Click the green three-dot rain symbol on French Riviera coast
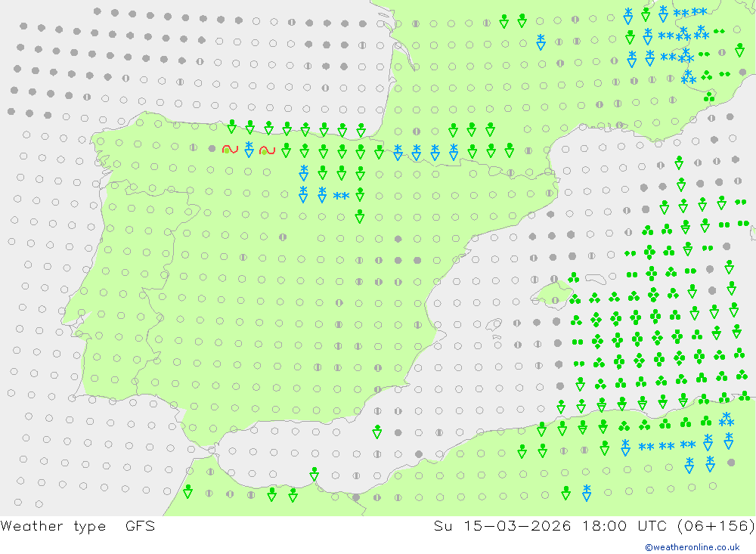This screenshot has height=554, width=756. (709, 97)
